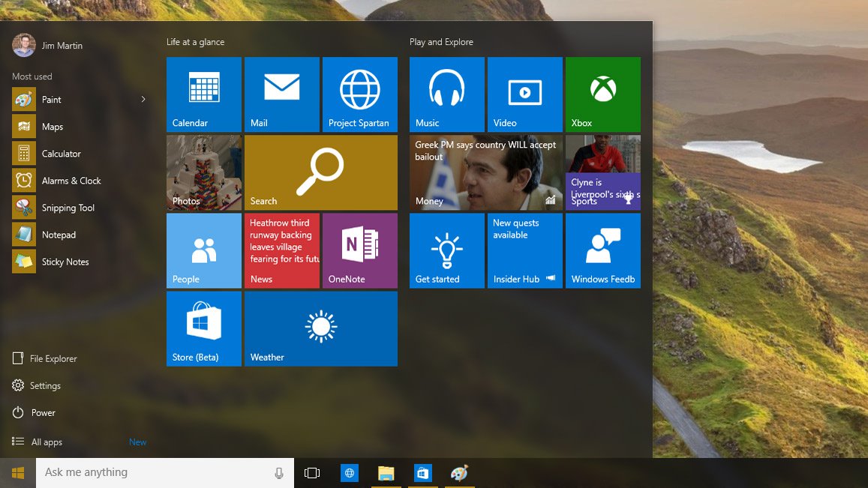Viewport: 868px width, 488px height.
Task: Click the Life at a glance heading
Action: click(x=195, y=42)
